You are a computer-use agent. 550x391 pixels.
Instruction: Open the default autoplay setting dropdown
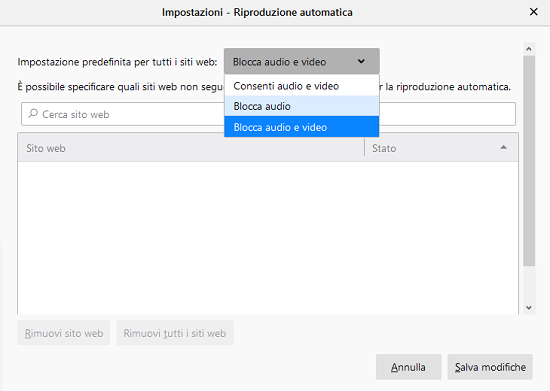[x=302, y=61]
